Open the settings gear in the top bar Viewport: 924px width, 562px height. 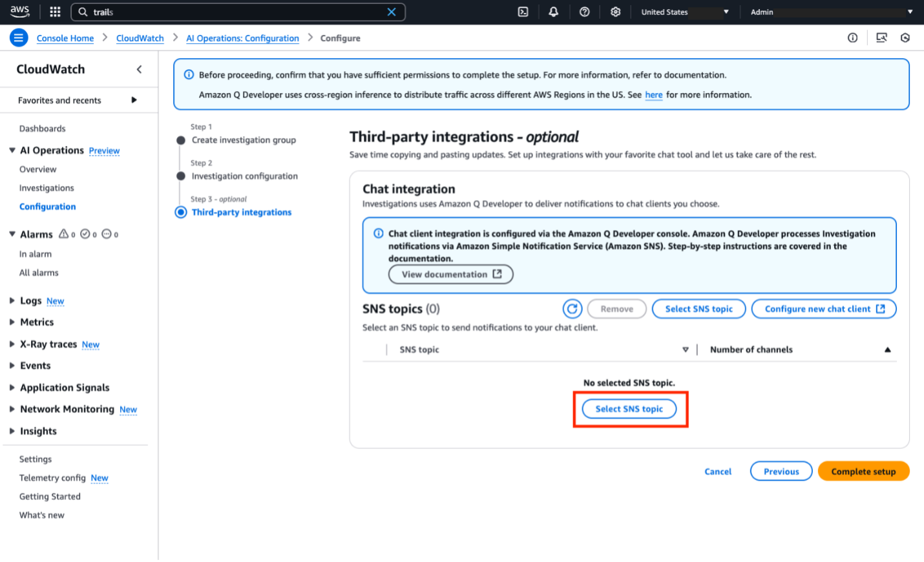point(615,12)
